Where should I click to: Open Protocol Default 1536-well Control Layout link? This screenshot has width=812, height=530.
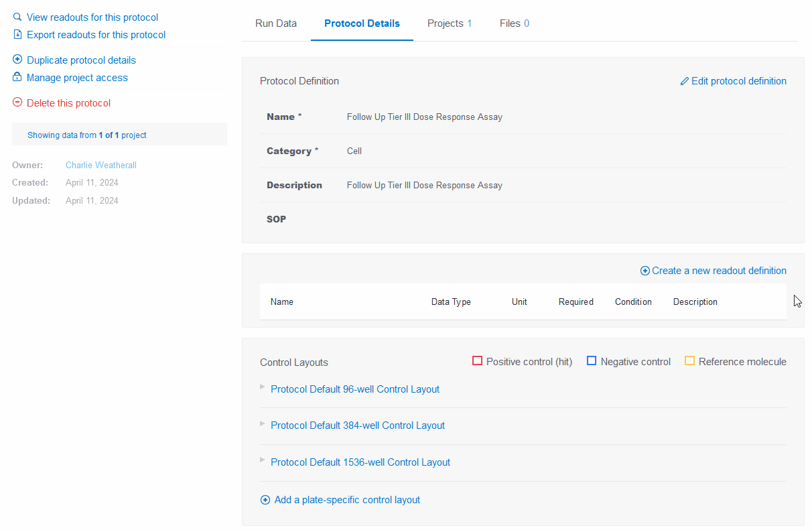[x=360, y=462]
